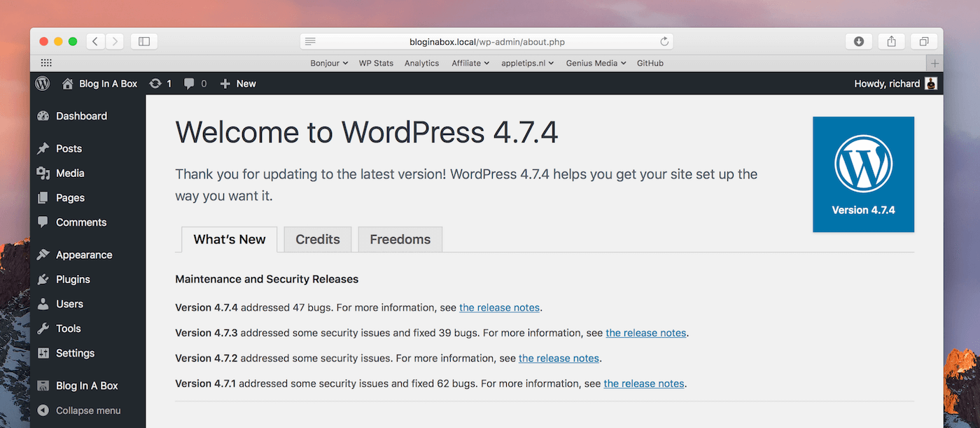980x428 pixels.
Task: Add a new tab with plus button
Action: coord(934,63)
